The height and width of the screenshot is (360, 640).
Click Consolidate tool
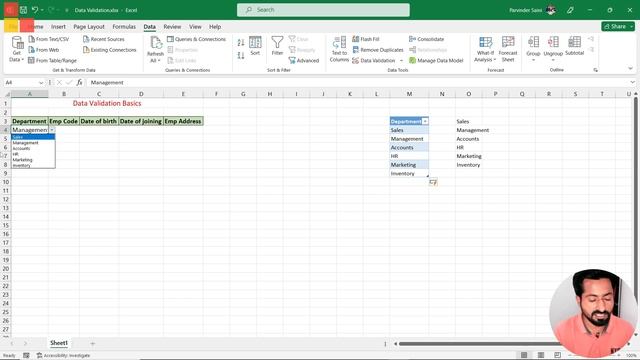click(426, 39)
